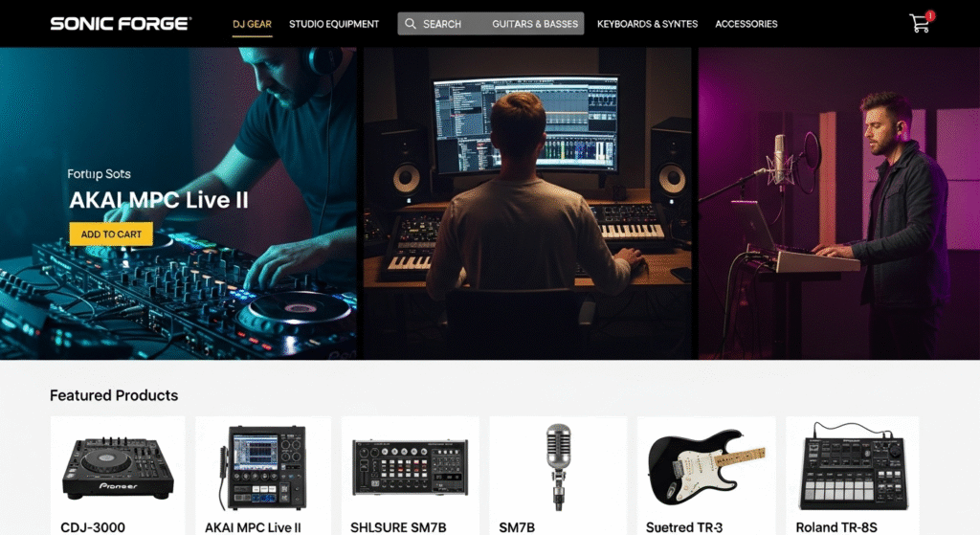The image size is (980, 535).
Task: Click the yellow Add to Cart button
Action: 111,234
